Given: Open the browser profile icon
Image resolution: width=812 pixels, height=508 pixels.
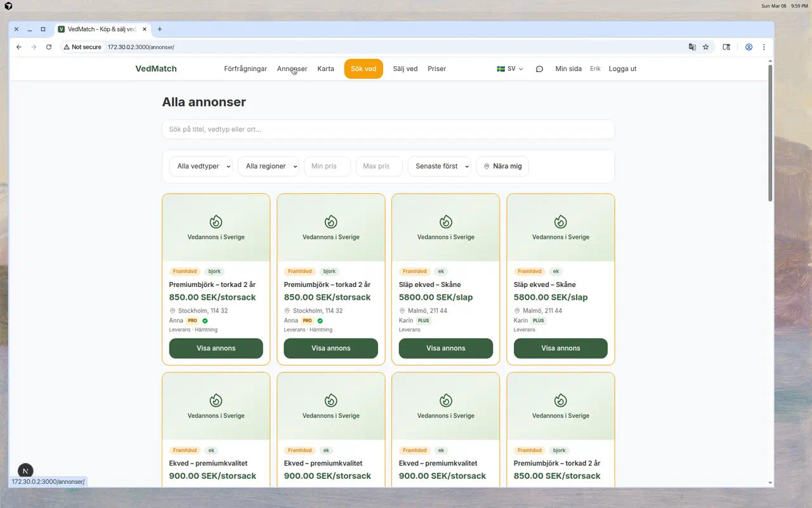Looking at the screenshot, I should (749, 47).
